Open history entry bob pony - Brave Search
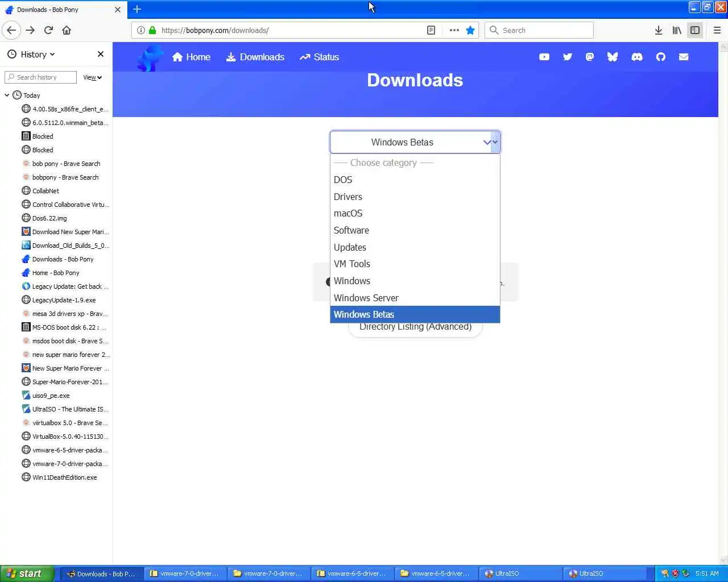Image resolution: width=728 pixels, height=582 pixels. tap(66, 164)
